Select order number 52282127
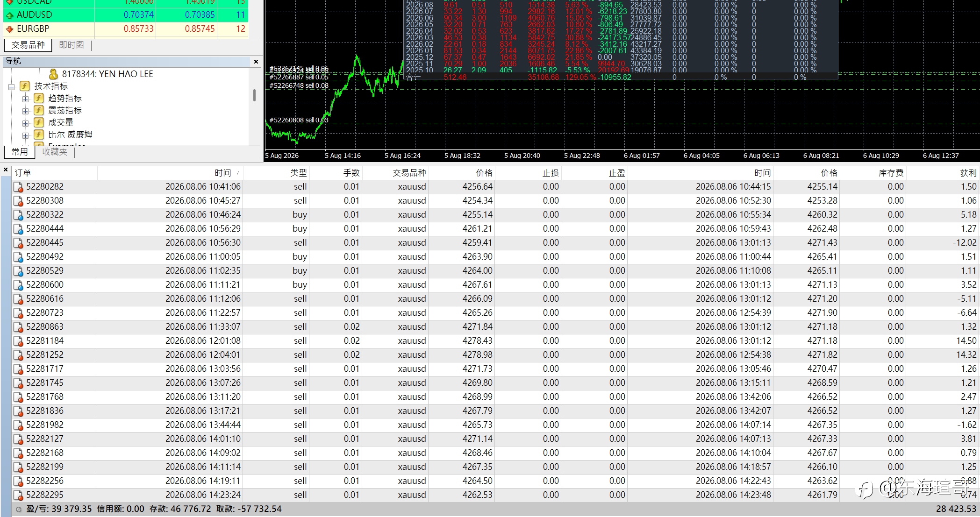Image resolution: width=980 pixels, height=517 pixels. click(x=45, y=439)
